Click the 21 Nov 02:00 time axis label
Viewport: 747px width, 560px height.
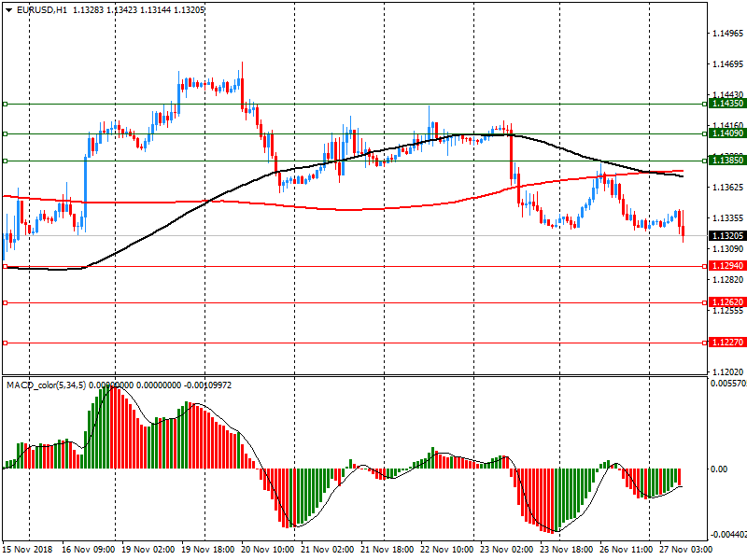328,550
